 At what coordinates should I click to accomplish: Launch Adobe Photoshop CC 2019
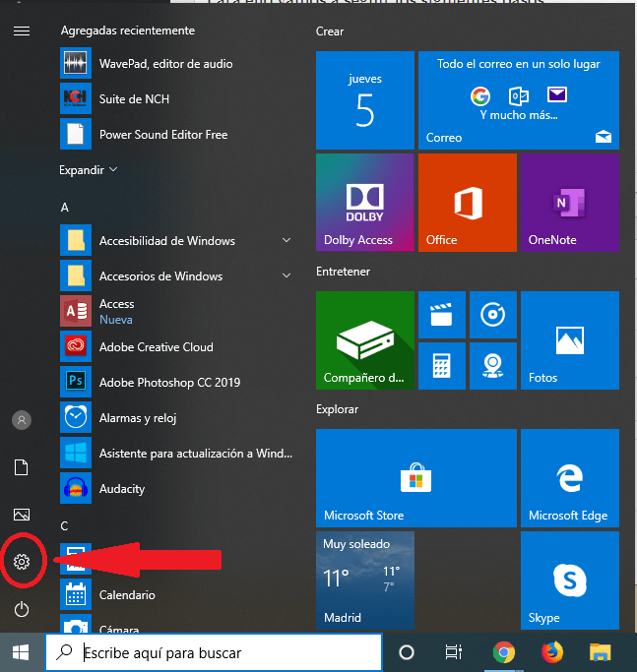pos(177,382)
